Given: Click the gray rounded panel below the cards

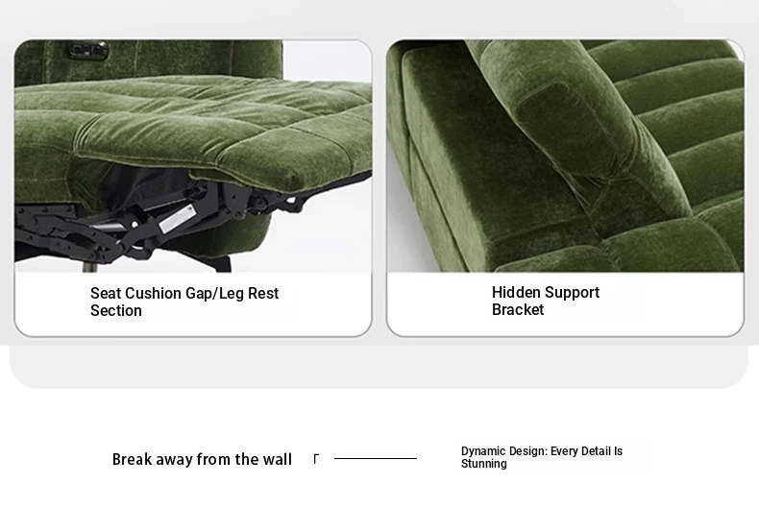Looking at the screenshot, I should click(379, 367).
